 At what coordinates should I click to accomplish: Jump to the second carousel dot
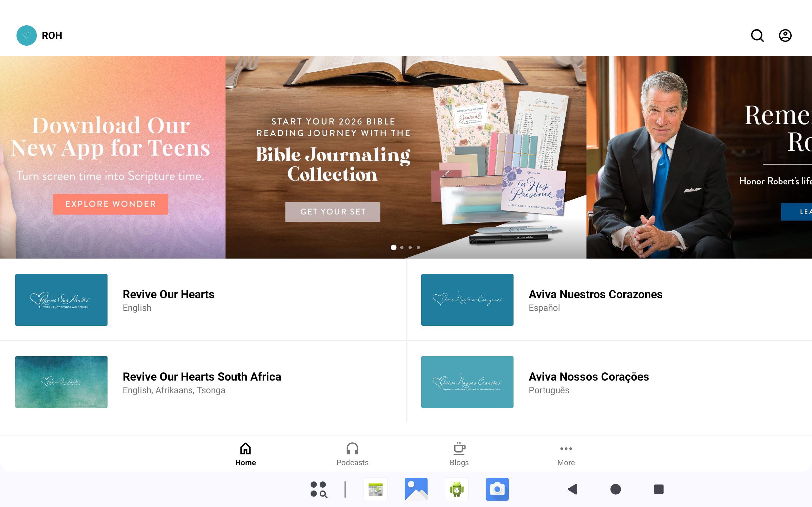click(402, 247)
